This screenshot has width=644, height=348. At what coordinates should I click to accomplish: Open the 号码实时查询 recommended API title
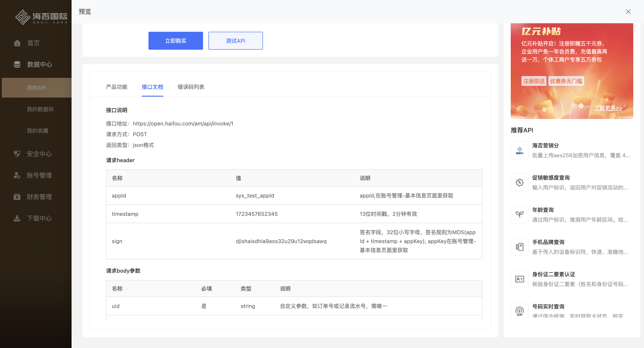[548, 307]
